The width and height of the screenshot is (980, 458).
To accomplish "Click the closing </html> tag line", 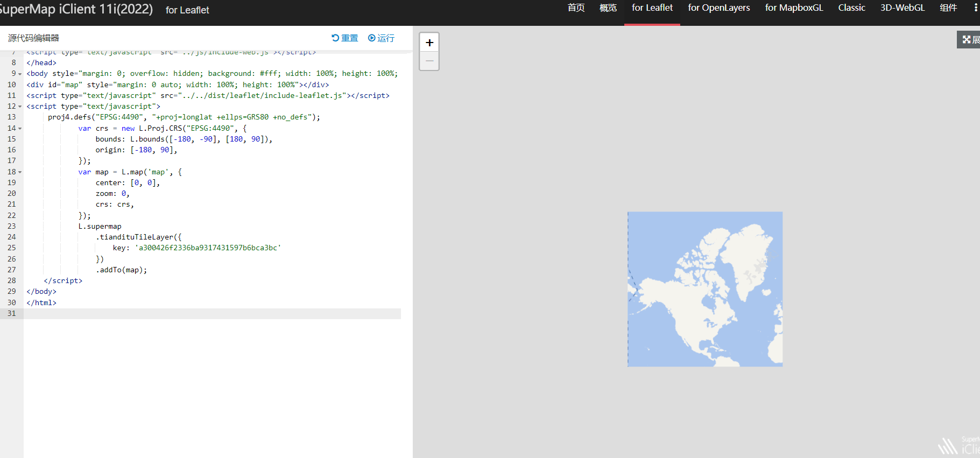I will (x=41, y=302).
